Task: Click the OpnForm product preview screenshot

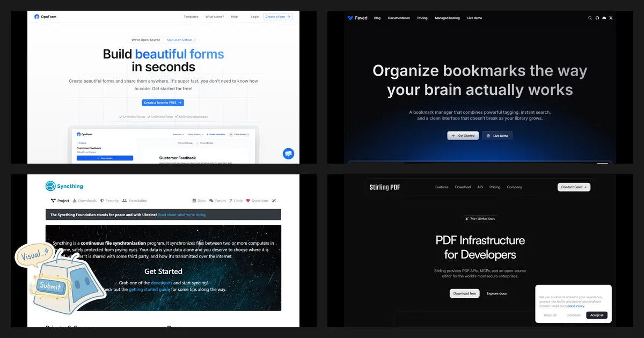Action: pos(163,145)
